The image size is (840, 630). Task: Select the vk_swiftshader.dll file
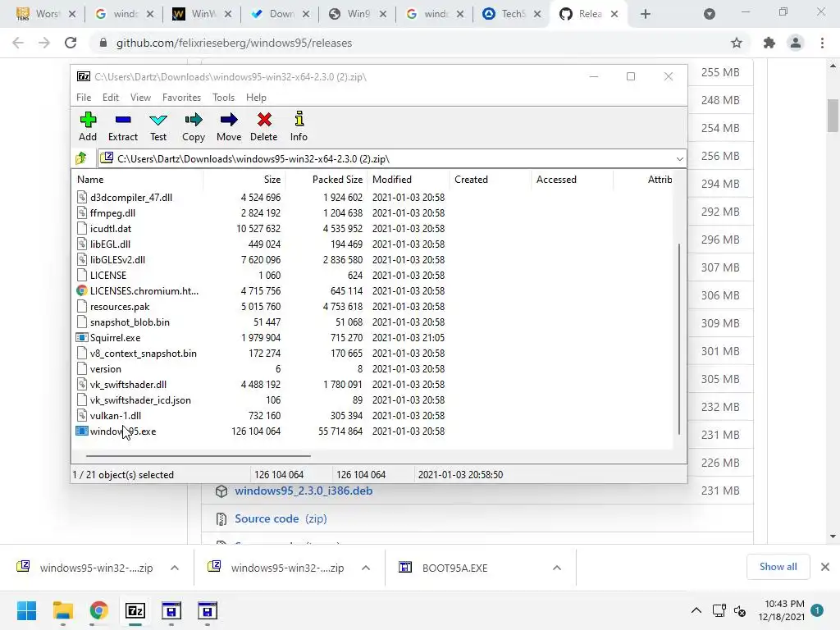click(x=128, y=385)
